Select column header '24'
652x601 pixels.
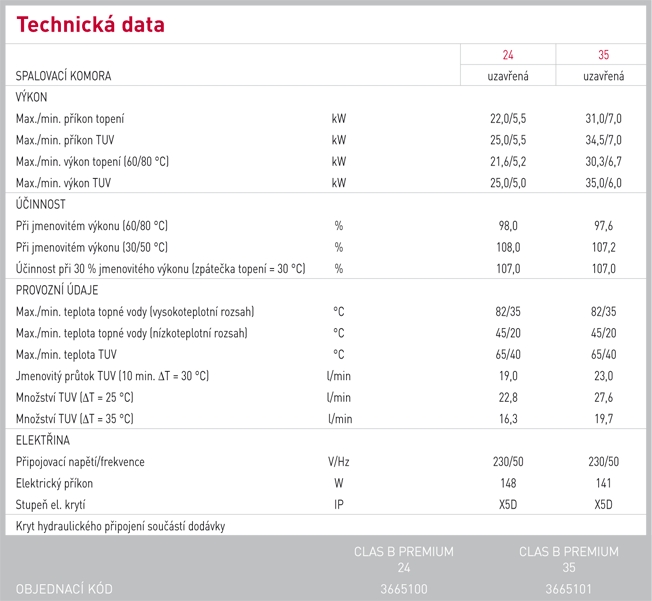(x=508, y=54)
